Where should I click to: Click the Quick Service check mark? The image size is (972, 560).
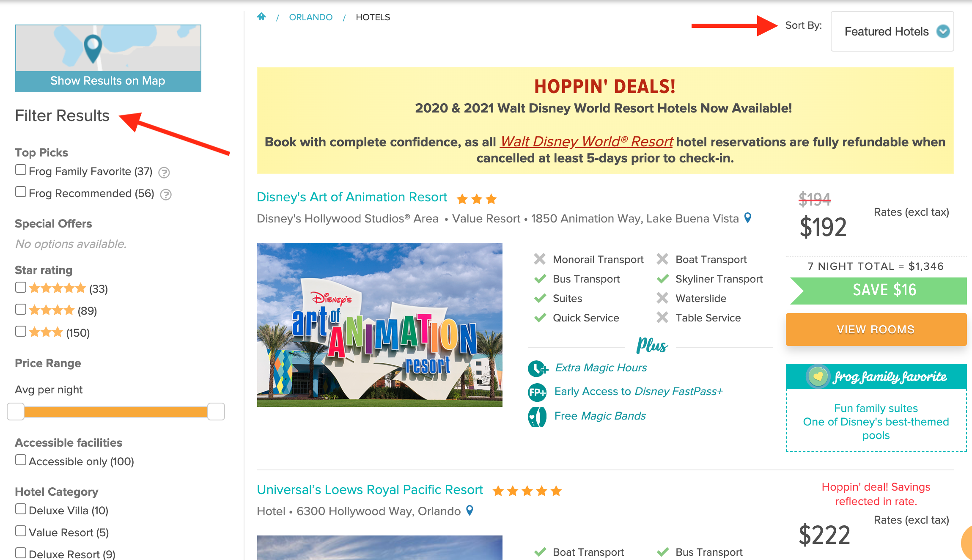coord(540,318)
